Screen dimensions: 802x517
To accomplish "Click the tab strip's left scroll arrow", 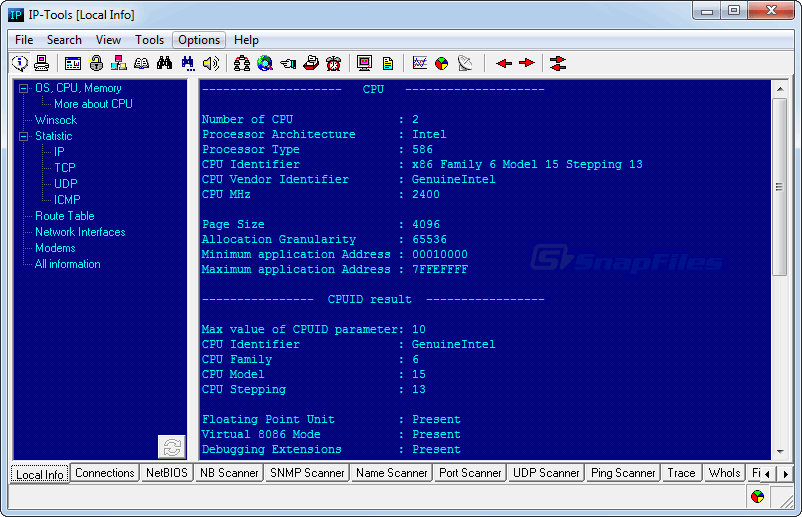I will [x=767, y=474].
